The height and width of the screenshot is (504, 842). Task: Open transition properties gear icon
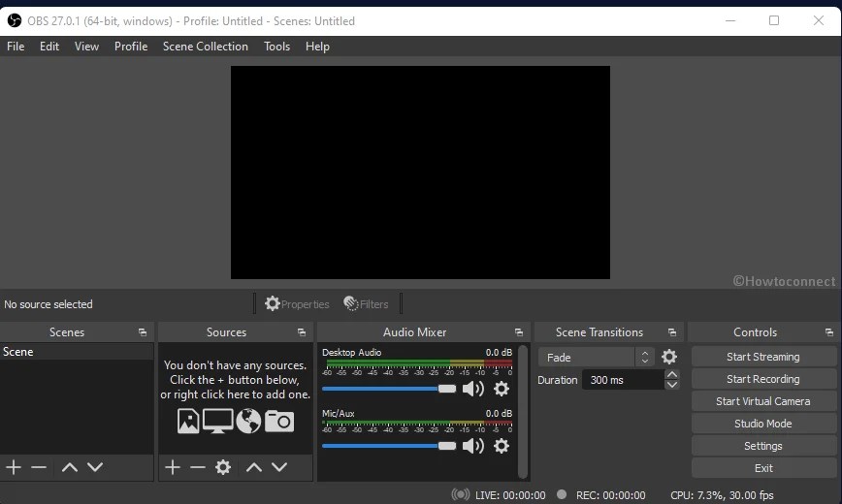tap(669, 357)
